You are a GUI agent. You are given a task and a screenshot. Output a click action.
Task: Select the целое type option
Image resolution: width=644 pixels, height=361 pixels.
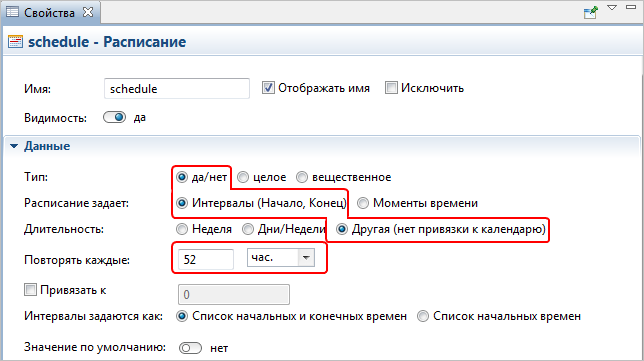[x=243, y=177]
